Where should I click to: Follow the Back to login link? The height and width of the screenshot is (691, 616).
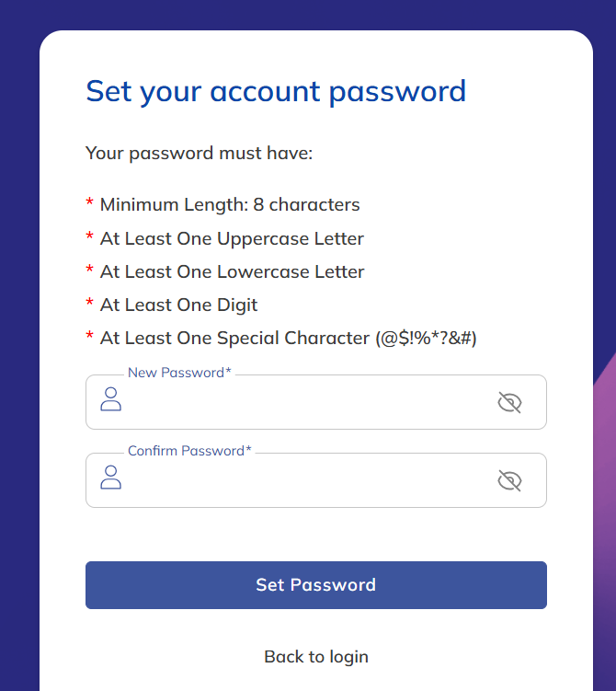click(316, 656)
